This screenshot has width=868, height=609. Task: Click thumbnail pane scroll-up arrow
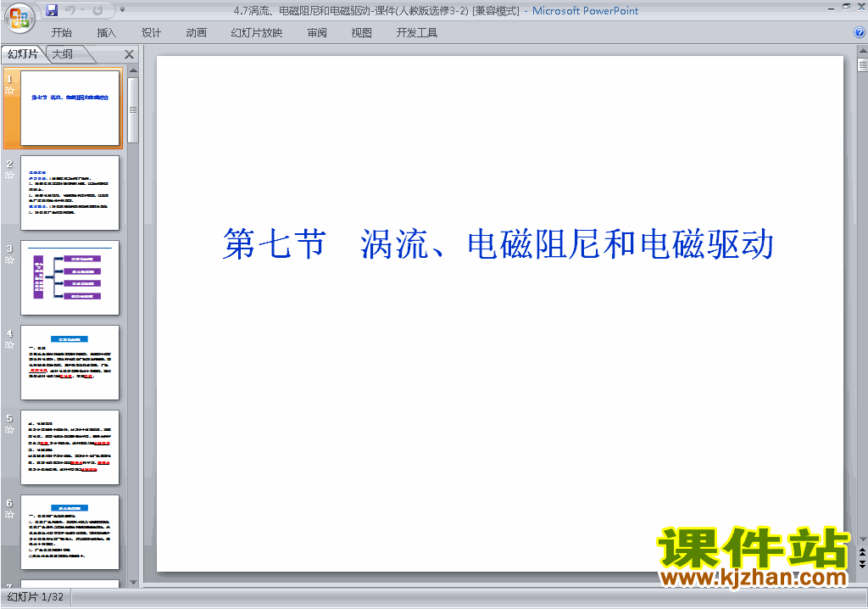[133, 71]
